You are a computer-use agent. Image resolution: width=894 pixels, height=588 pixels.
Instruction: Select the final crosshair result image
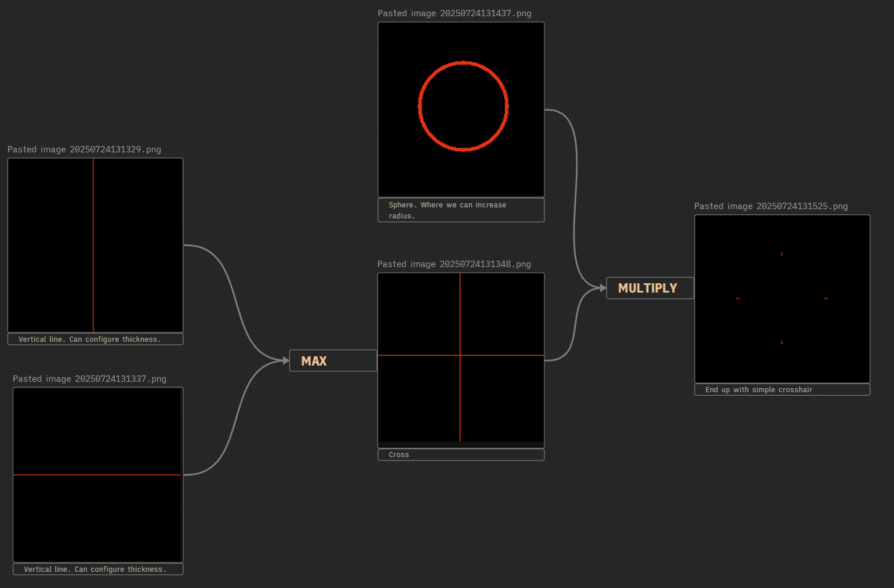782,298
